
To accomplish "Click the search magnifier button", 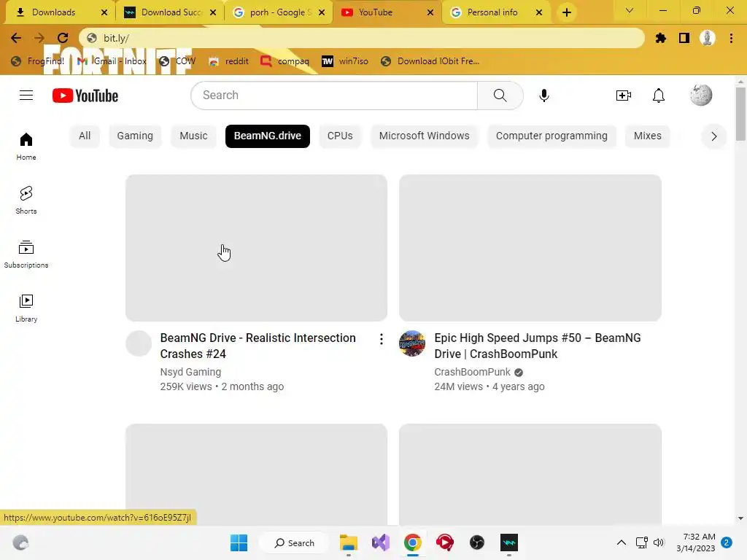I will [500, 96].
